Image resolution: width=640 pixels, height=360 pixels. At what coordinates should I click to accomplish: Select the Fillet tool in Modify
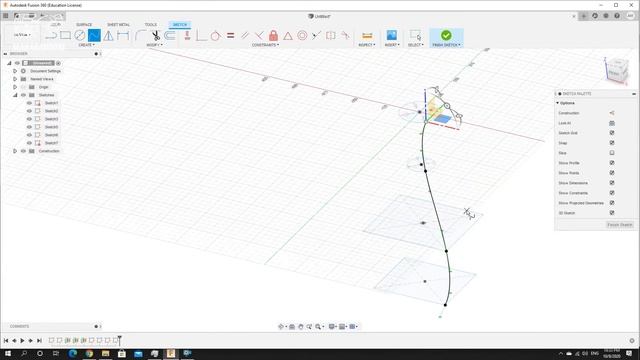click(x=140, y=36)
